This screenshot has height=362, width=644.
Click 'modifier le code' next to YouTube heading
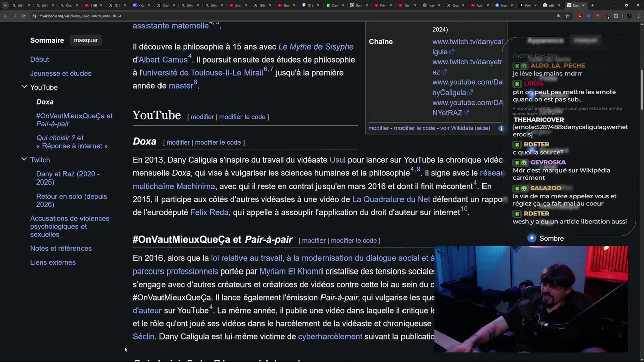coord(242,117)
